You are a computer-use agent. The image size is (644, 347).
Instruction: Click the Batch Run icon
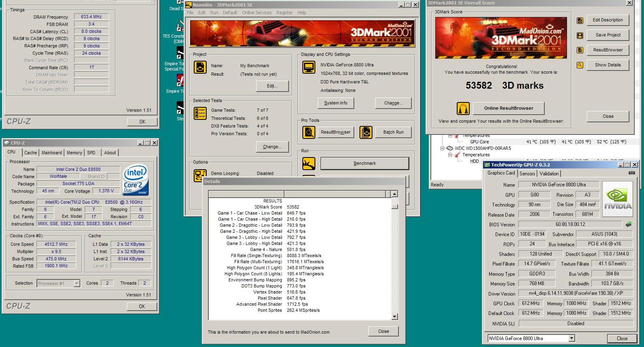pos(366,132)
